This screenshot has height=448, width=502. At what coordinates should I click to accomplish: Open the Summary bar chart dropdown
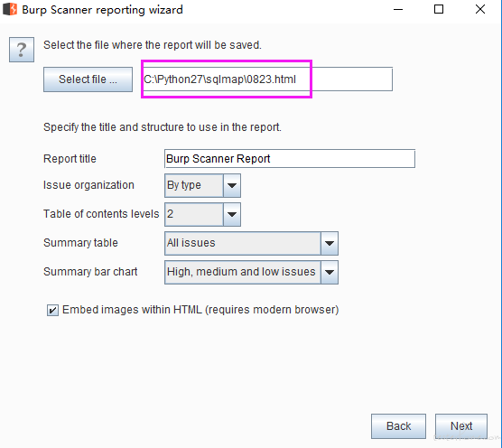pos(251,272)
